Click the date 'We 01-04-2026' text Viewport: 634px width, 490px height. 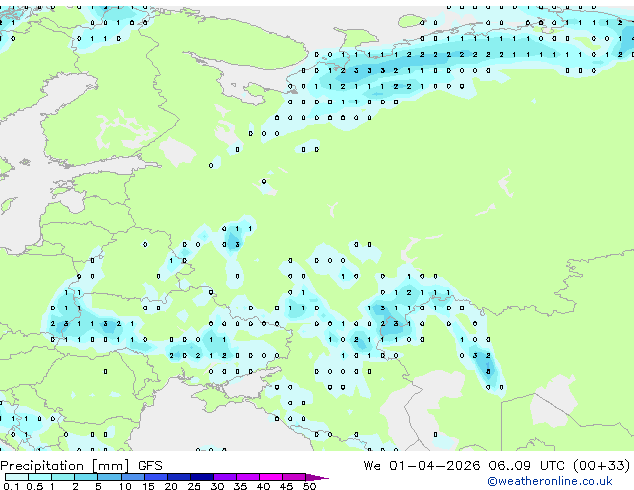tap(422, 466)
